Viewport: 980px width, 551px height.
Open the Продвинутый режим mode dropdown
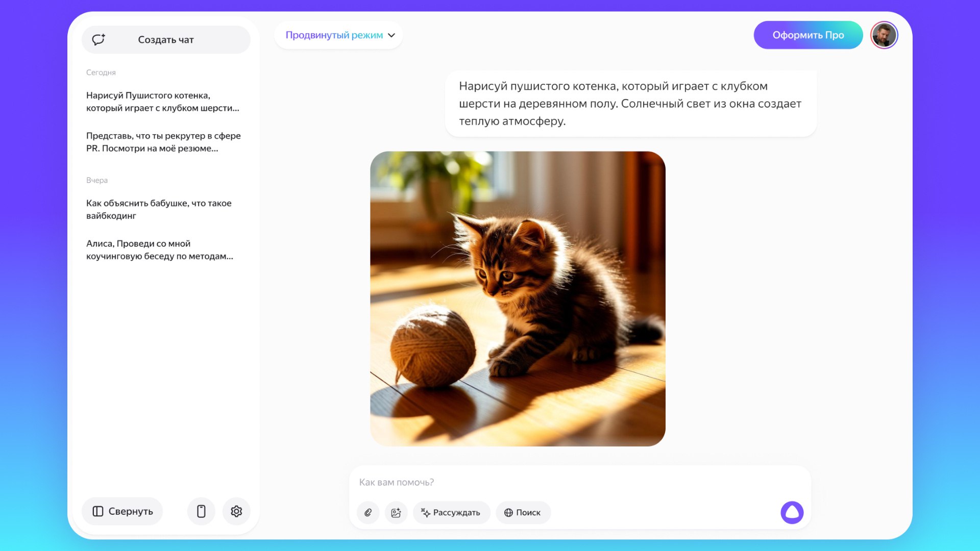click(339, 35)
